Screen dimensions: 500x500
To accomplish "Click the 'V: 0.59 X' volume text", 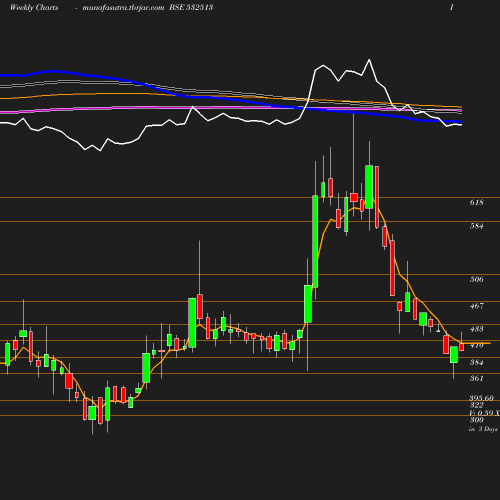I will pyautogui.click(x=484, y=413).
